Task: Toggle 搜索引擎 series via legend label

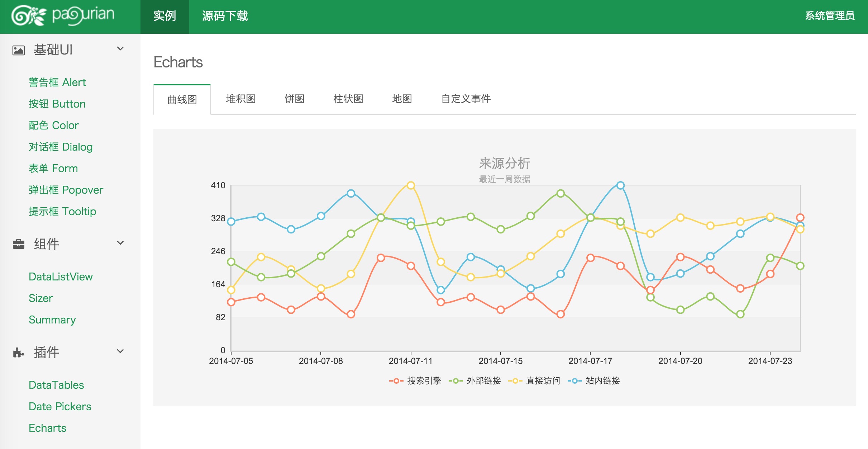Action: tap(424, 381)
